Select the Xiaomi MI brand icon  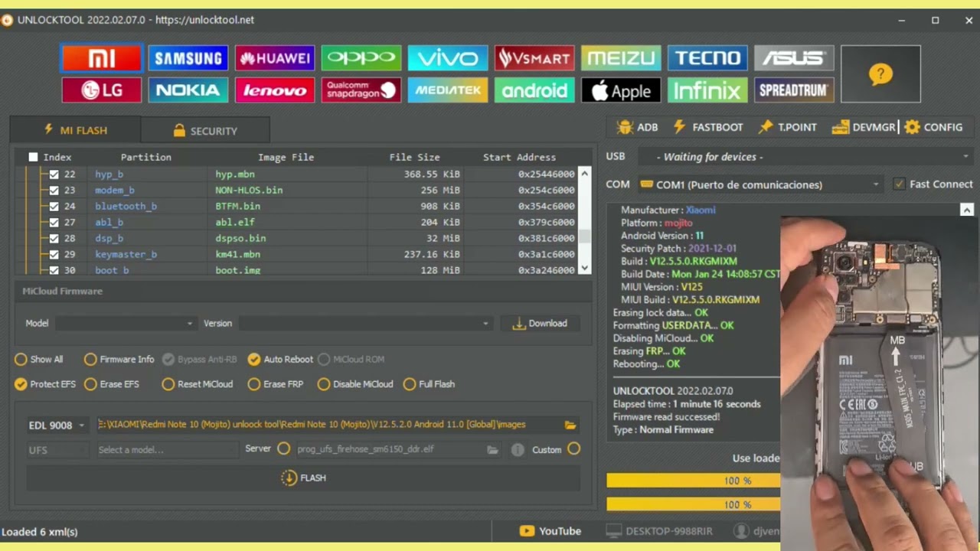102,58
